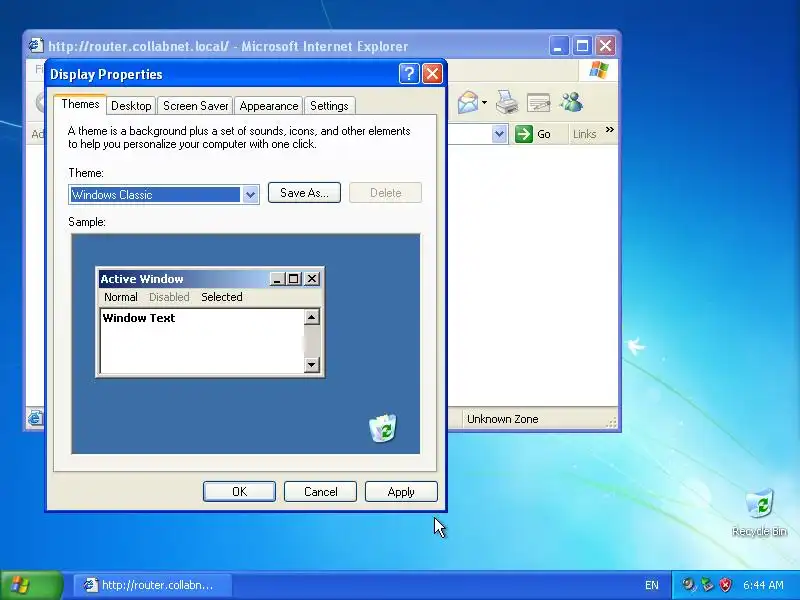Click the Edit icon in Internet Explorer toolbar
The width and height of the screenshot is (800, 600).
(x=538, y=103)
